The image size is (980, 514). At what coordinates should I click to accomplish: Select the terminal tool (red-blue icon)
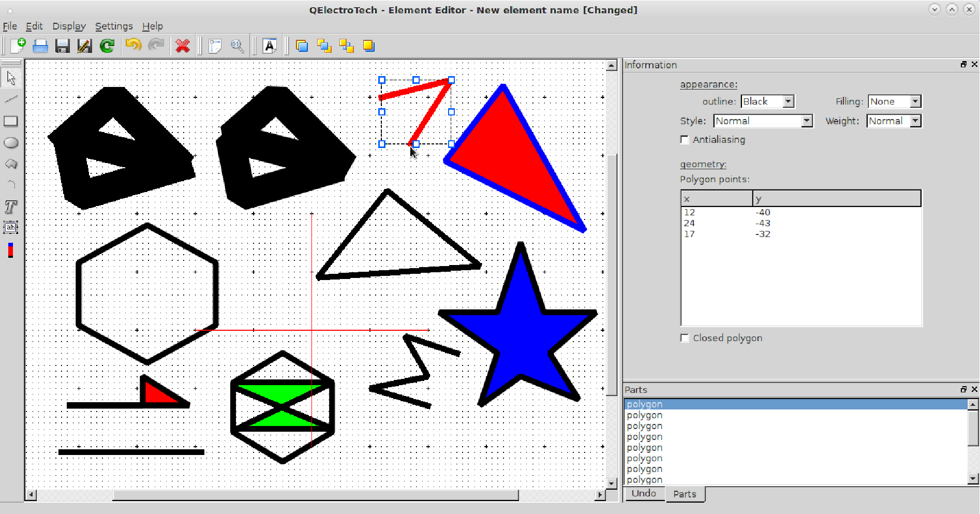(x=10, y=250)
